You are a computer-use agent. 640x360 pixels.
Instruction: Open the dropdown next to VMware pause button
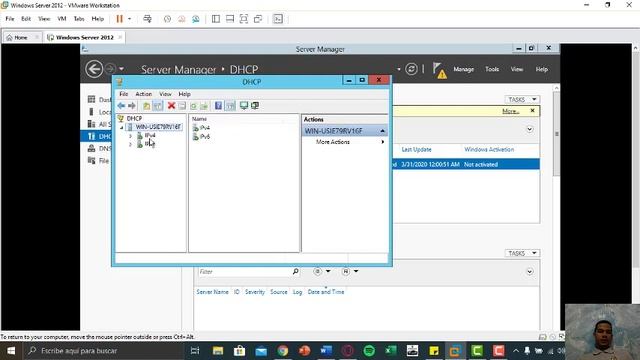coord(129,19)
